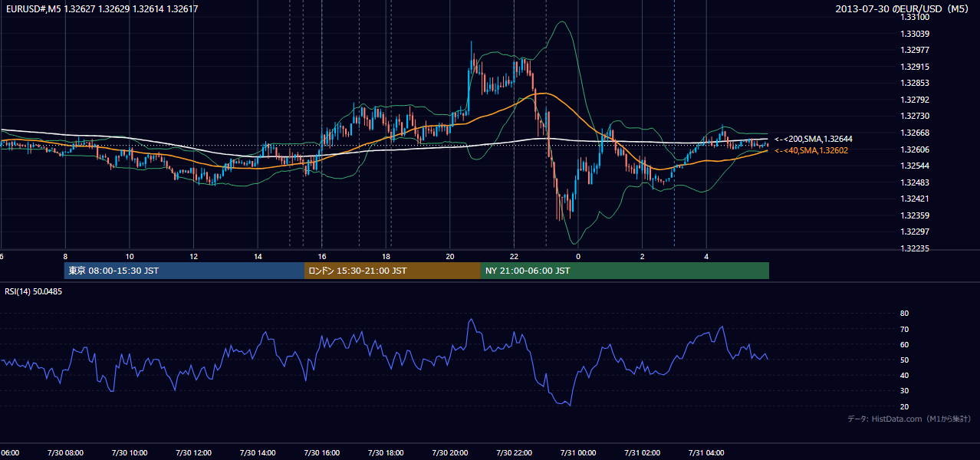980x460 pixels.
Task: Click price axis value 1.32977
Action: pos(915,50)
